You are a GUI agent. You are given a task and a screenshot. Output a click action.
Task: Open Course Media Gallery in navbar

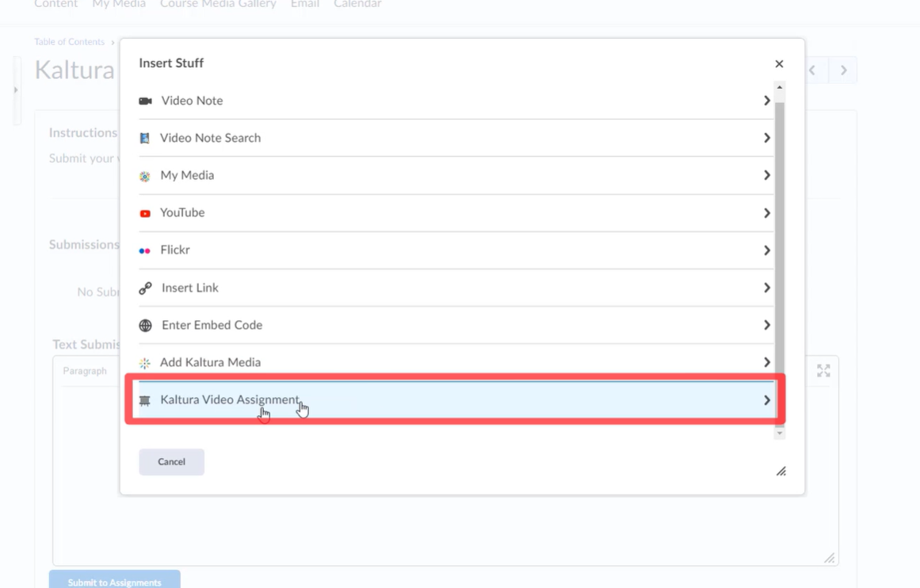pyautogui.click(x=218, y=4)
